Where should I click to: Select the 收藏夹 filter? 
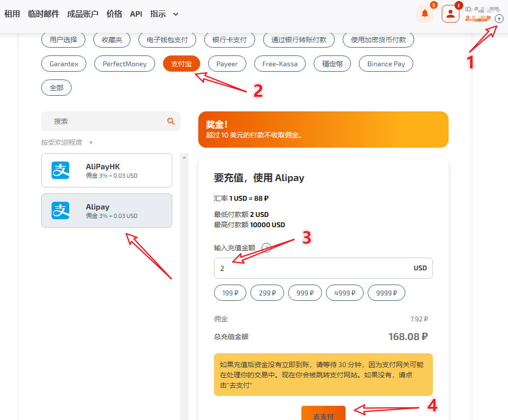(x=112, y=40)
